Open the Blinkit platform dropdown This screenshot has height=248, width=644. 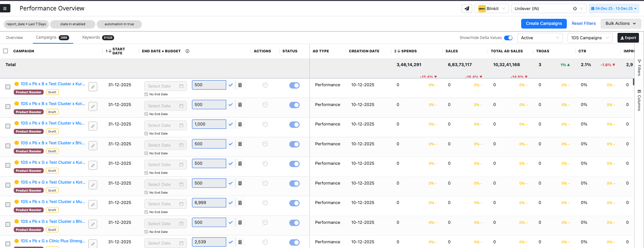coord(492,9)
